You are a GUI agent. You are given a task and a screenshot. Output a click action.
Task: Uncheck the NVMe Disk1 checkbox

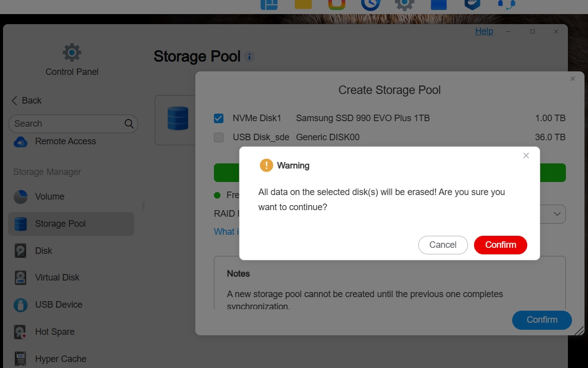click(218, 118)
